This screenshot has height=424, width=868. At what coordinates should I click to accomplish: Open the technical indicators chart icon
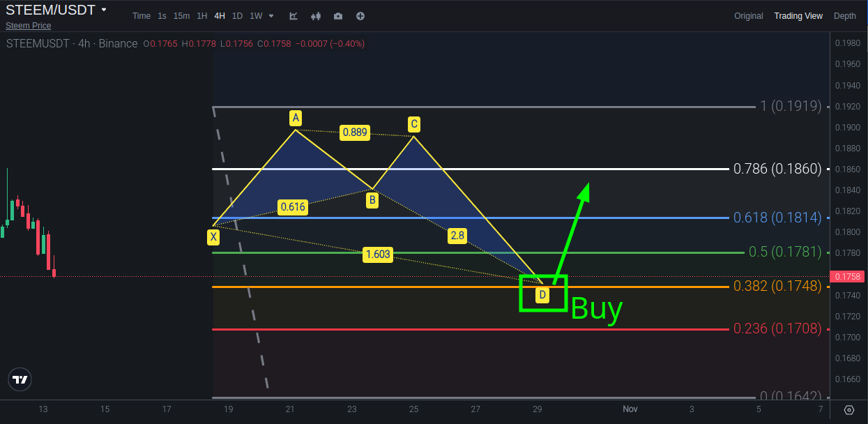point(294,16)
